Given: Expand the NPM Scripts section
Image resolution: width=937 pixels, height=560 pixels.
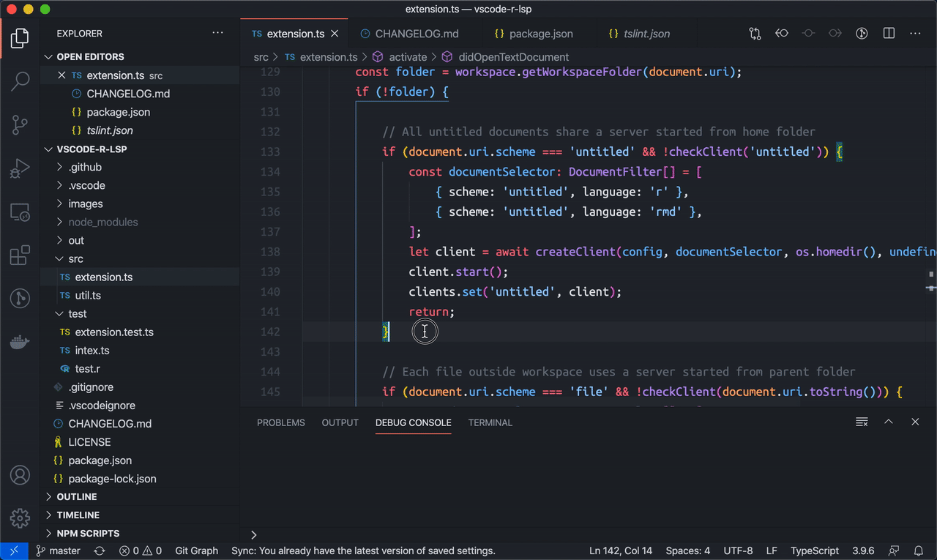Looking at the screenshot, I should pos(141,533).
